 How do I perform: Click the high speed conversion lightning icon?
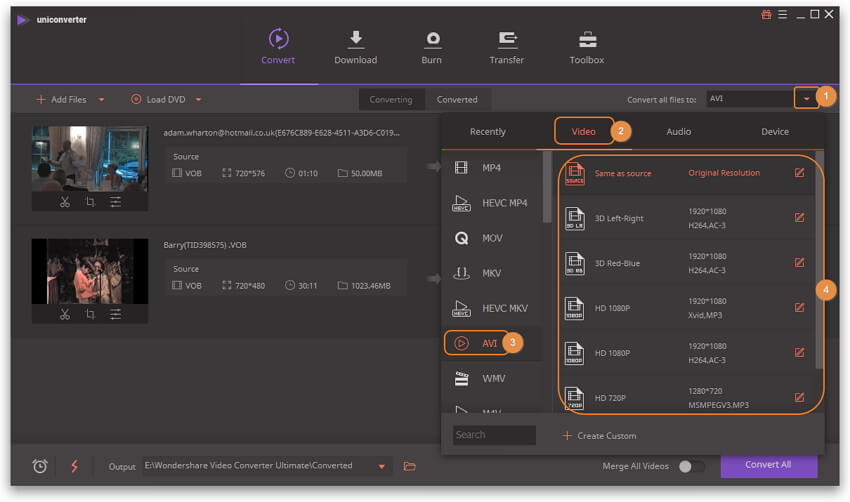75,466
